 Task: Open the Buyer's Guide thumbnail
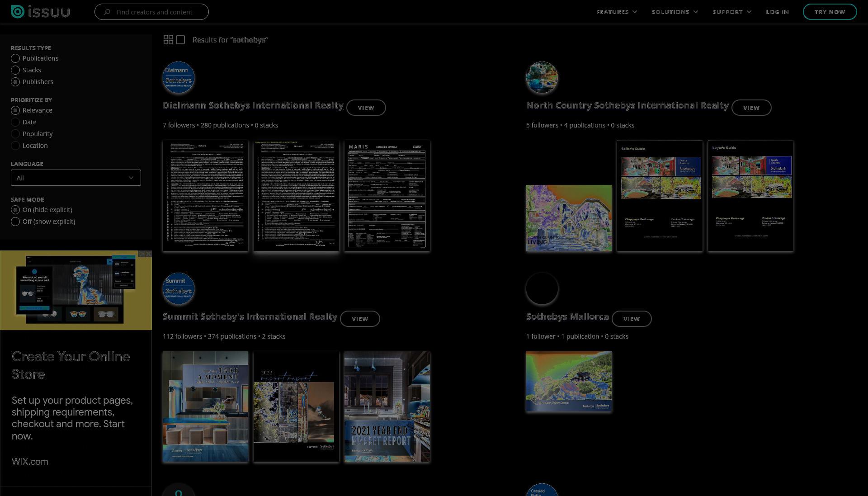pos(750,196)
